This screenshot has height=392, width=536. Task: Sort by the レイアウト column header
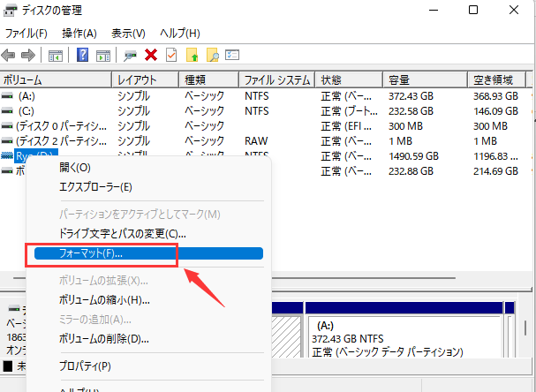tap(146, 80)
